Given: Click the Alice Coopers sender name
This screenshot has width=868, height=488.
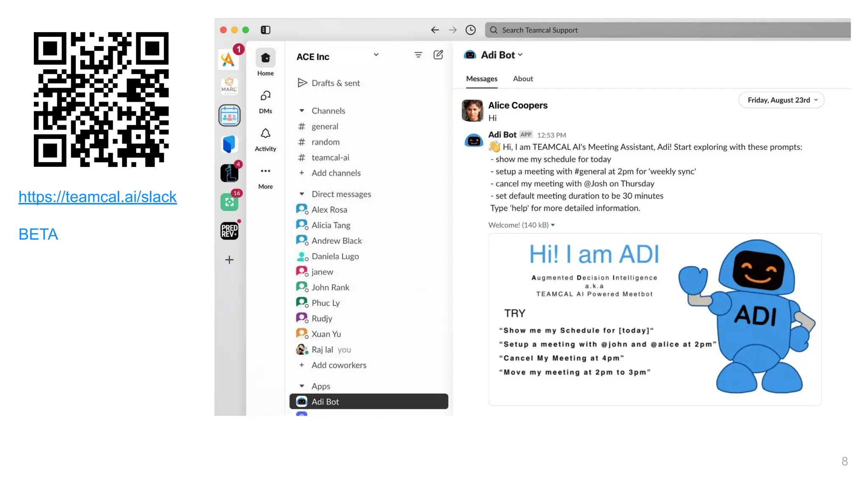Looking at the screenshot, I should (517, 105).
